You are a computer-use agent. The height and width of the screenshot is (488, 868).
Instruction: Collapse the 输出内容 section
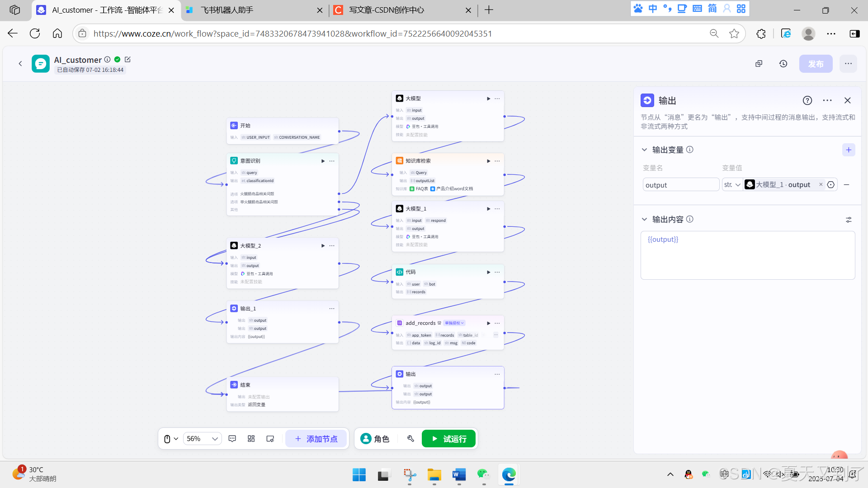click(645, 219)
